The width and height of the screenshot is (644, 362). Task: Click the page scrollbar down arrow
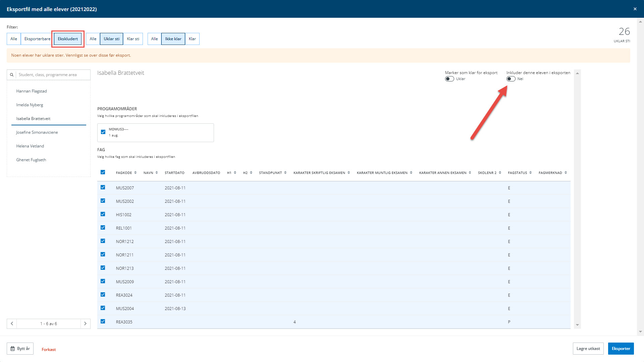click(640, 331)
